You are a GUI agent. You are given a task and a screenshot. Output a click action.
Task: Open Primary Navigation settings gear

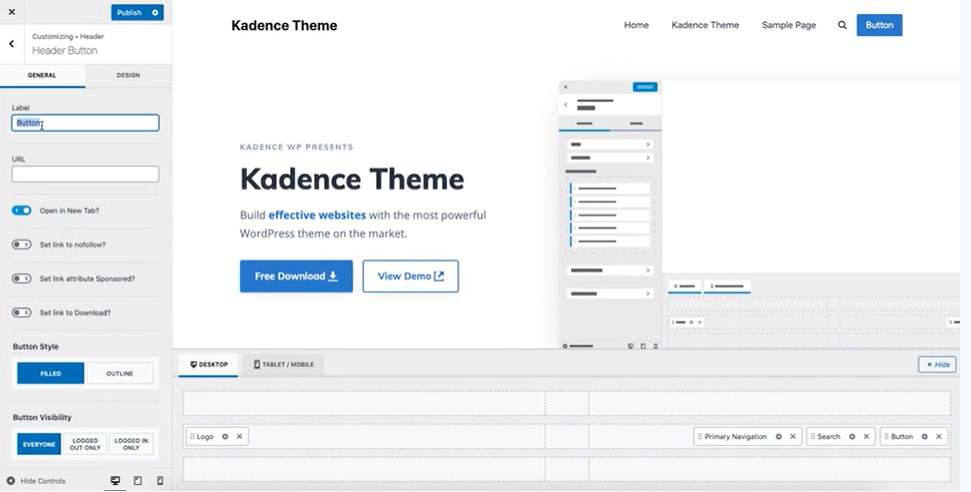778,437
